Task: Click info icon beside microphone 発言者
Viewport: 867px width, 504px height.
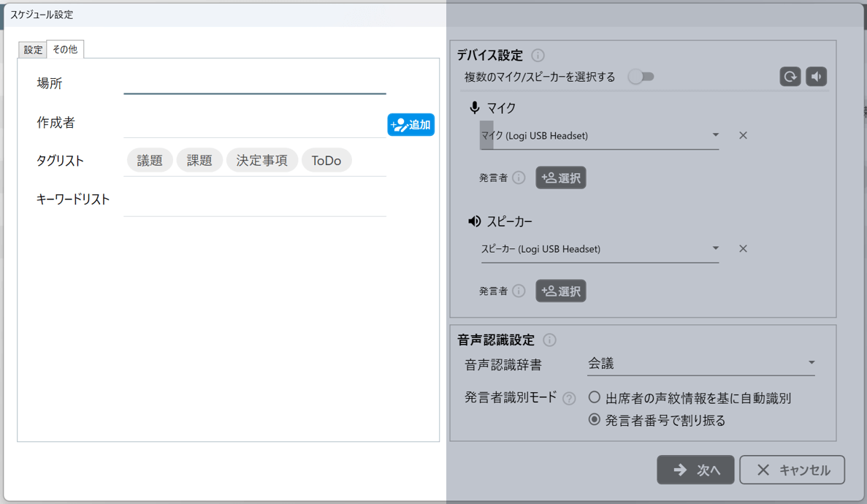Action: 519,177
